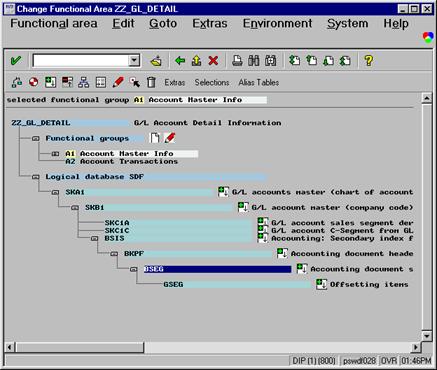This screenshot has height=370, width=437.
Task: Click the horizontal scrollbar left arrow
Action: pos(10,347)
